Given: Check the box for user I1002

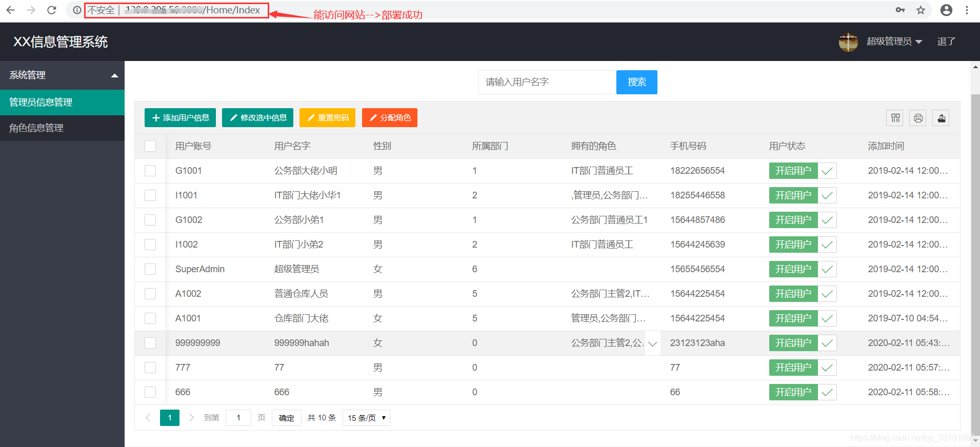Looking at the screenshot, I should click(x=150, y=245).
